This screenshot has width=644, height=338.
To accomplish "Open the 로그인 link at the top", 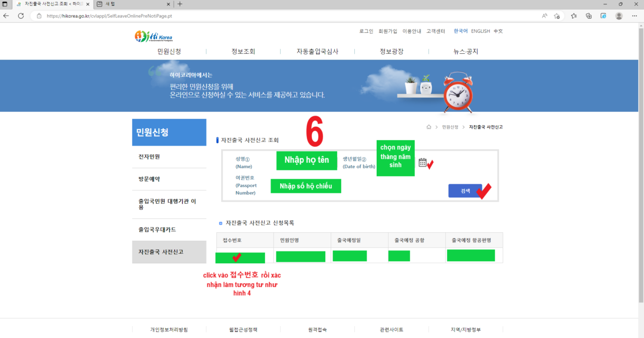I will click(364, 31).
